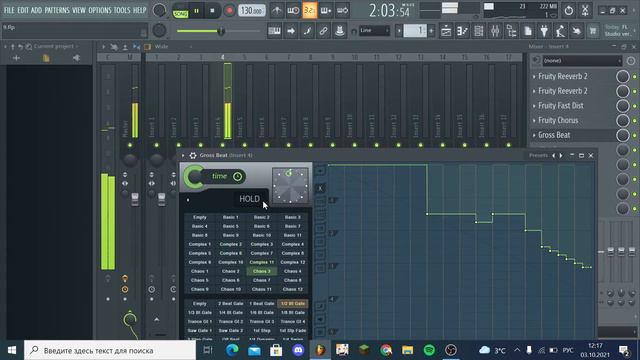Open Discord from the taskbar
This screenshot has width=640, height=360.
click(x=298, y=350)
